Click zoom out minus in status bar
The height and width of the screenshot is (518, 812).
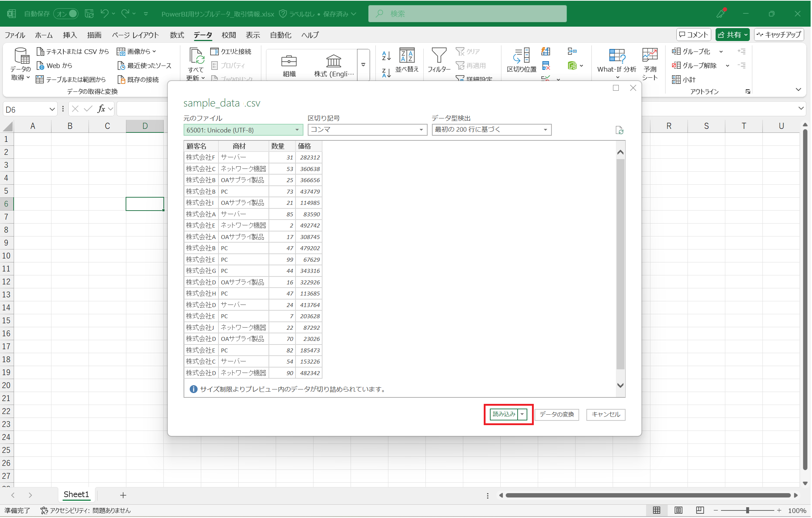pyautogui.click(x=716, y=510)
